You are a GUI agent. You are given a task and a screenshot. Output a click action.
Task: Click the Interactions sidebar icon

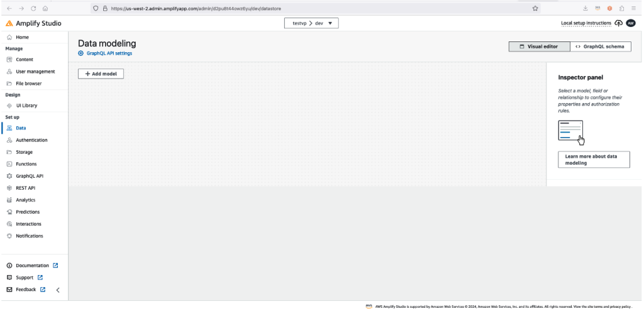coord(9,224)
